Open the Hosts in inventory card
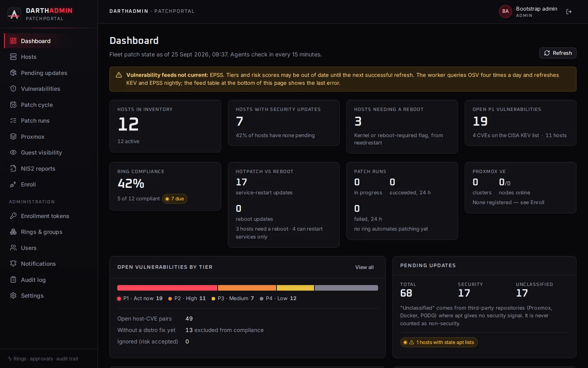This screenshot has width=588, height=368. [x=165, y=126]
